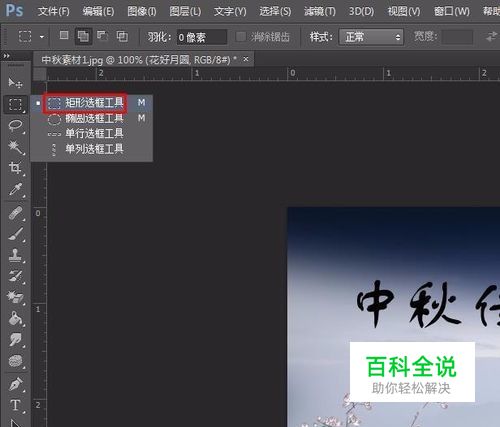The image size is (500, 427).
Task: Choose New Selection mode icon
Action: point(64,35)
